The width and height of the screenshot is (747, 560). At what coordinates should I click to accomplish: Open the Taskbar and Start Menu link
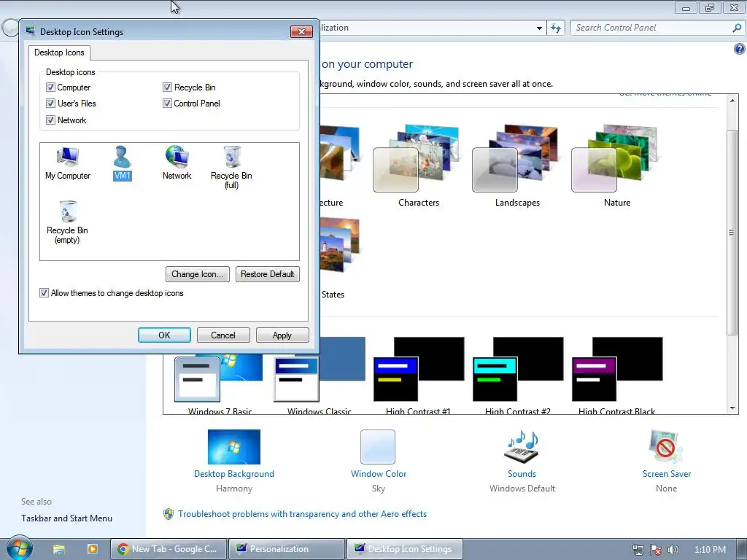coord(66,518)
